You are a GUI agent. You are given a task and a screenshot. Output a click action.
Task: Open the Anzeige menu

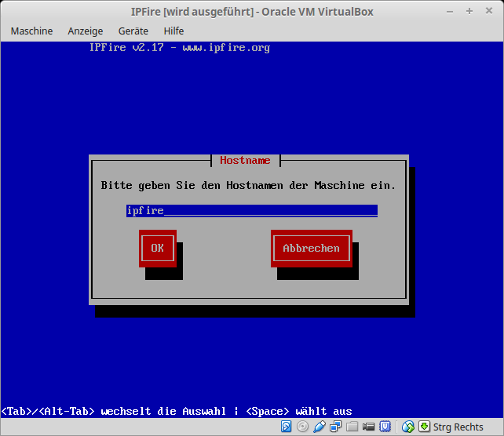(x=86, y=31)
